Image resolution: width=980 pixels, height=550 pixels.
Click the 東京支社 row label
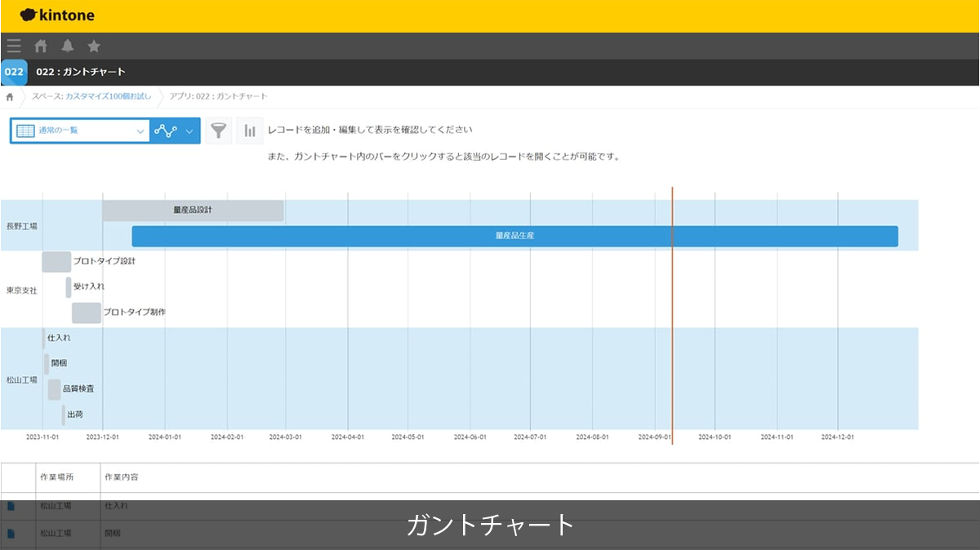(21, 291)
